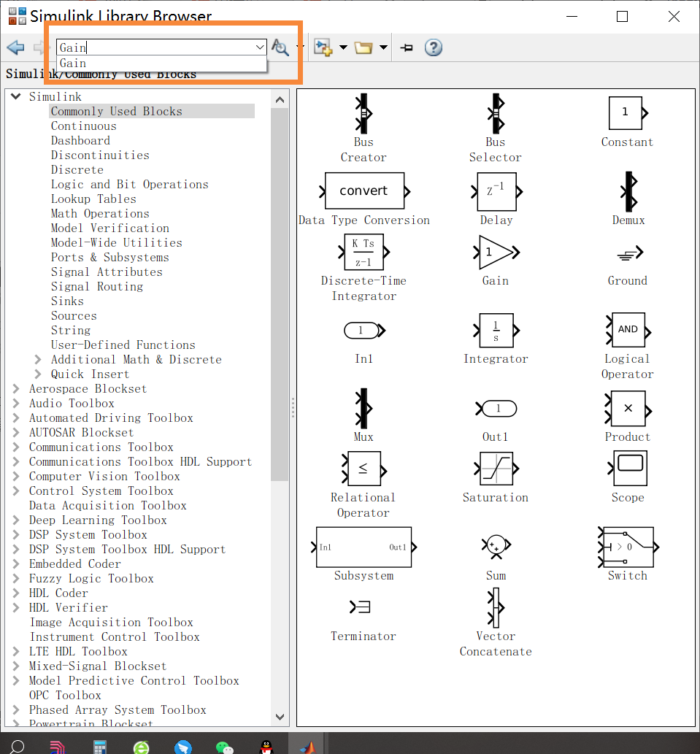The height and width of the screenshot is (754, 700).
Task: Select Logic and Bit Operations
Action: click(x=130, y=185)
